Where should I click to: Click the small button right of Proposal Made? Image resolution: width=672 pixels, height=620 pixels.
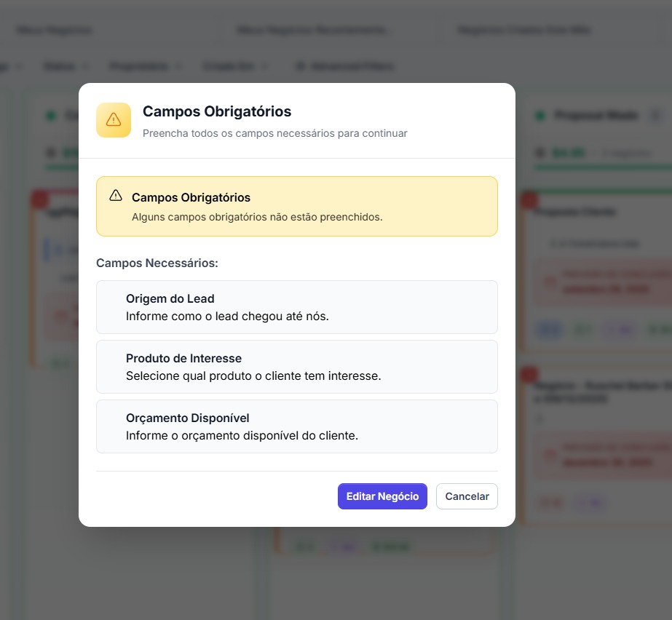coord(655,116)
